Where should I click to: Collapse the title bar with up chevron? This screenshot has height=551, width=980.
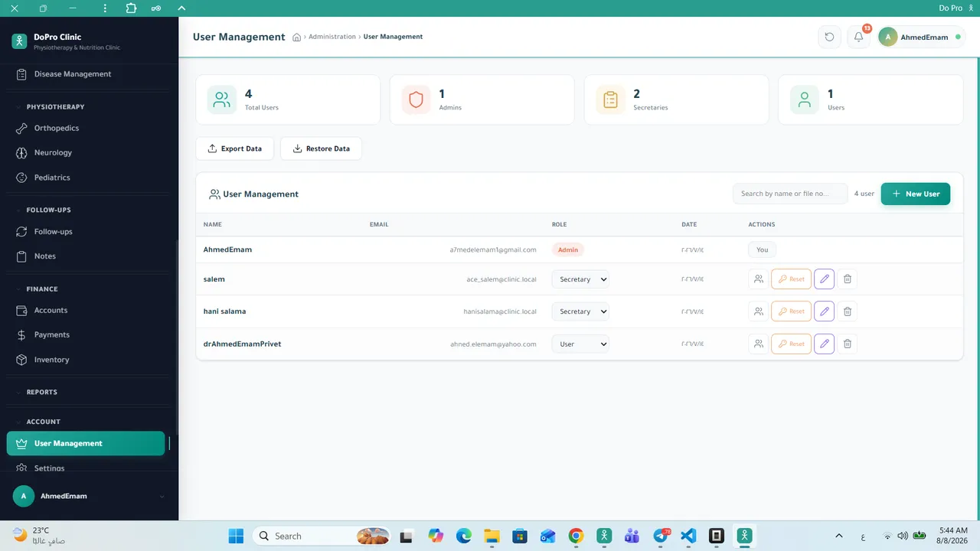point(181,8)
